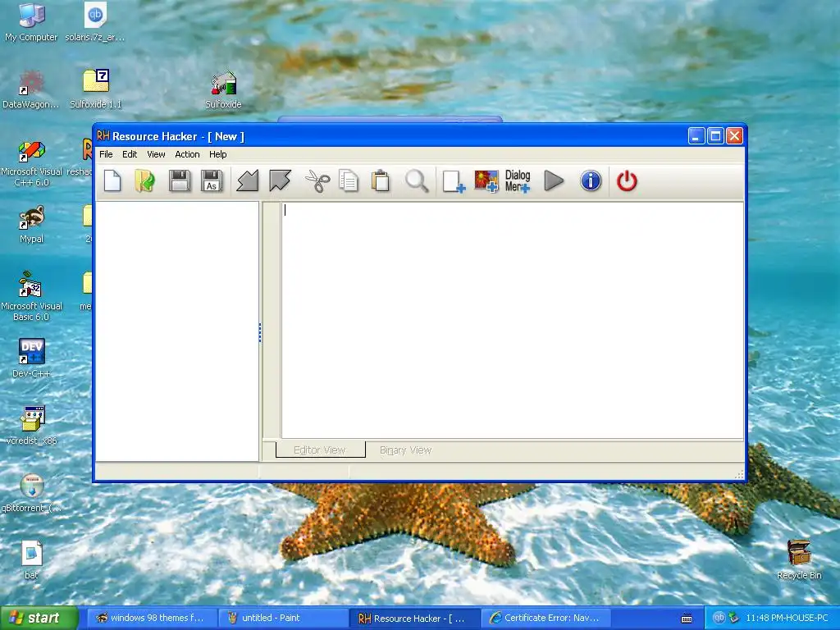Click the up-right arrow toolbar icon

280,181
